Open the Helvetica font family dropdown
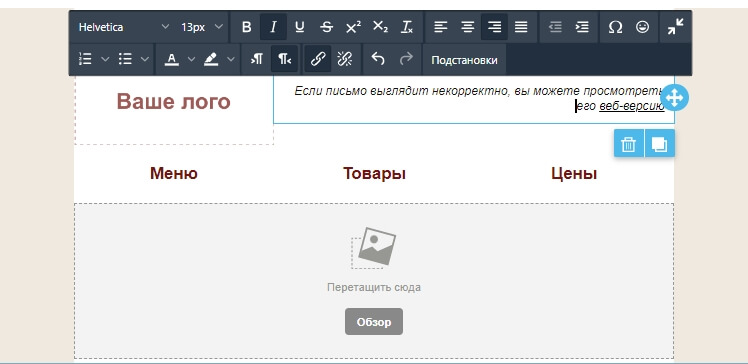Image resolution: width=748 pixels, height=364 pixels. click(124, 27)
